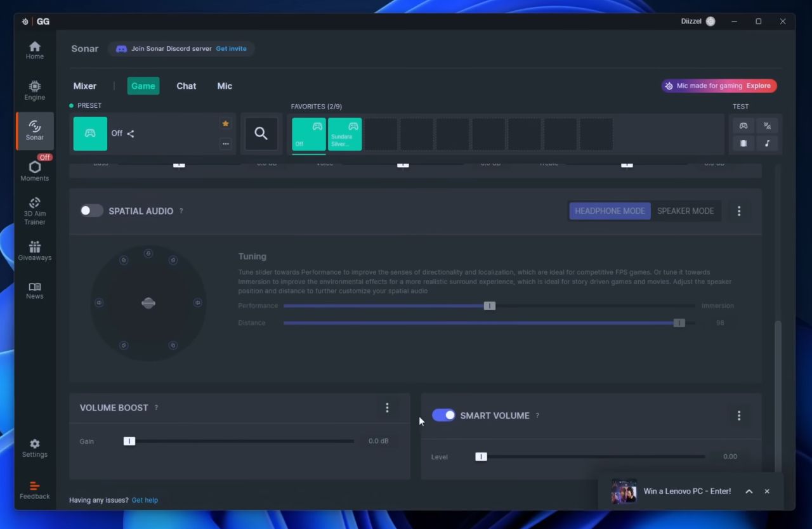This screenshot has width=812, height=529.
Task: Open the 3D Aim Trainer
Action: [x=34, y=211]
